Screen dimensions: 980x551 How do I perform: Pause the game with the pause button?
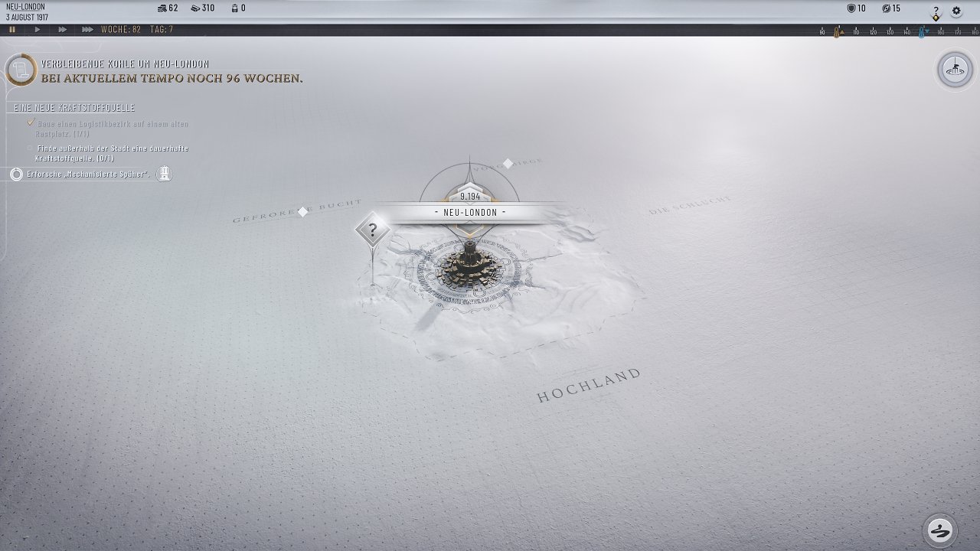12,30
